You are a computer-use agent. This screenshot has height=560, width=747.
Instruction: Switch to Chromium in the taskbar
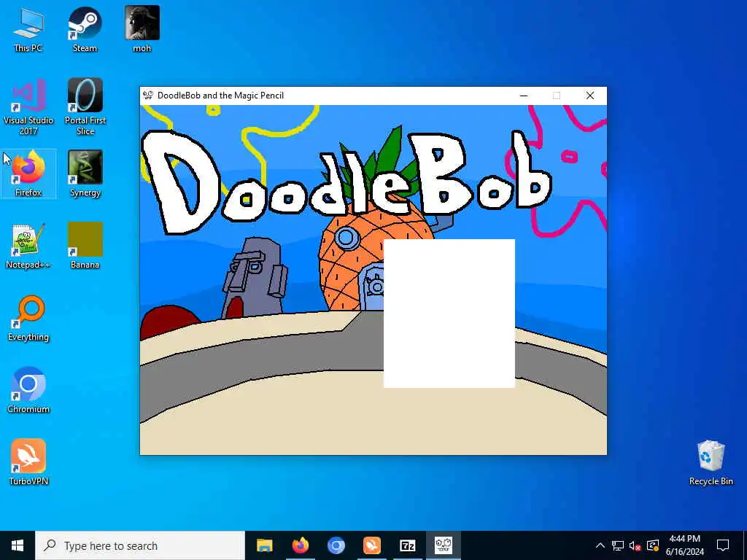(x=336, y=545)
